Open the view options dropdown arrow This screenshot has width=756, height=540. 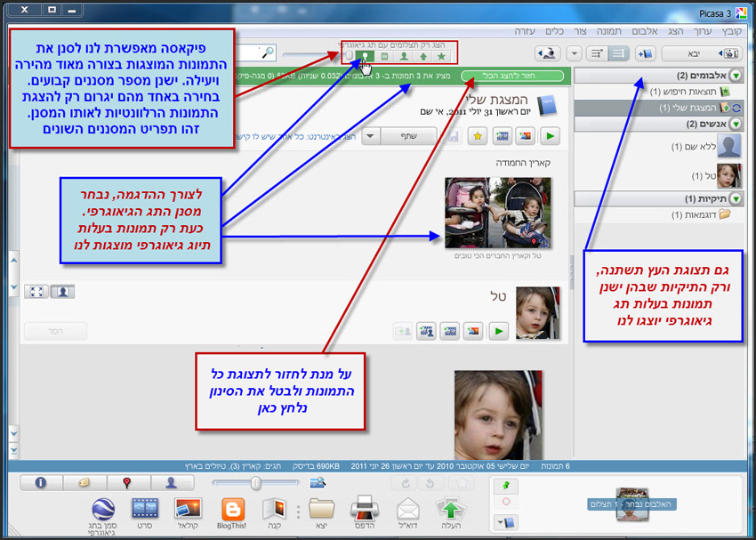coord(574,53)
